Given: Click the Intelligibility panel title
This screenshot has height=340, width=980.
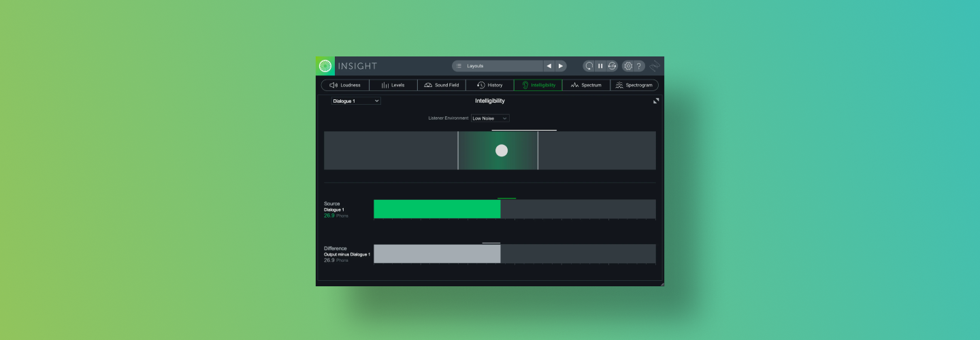Looking at the screenshot, I should point(490,101).
